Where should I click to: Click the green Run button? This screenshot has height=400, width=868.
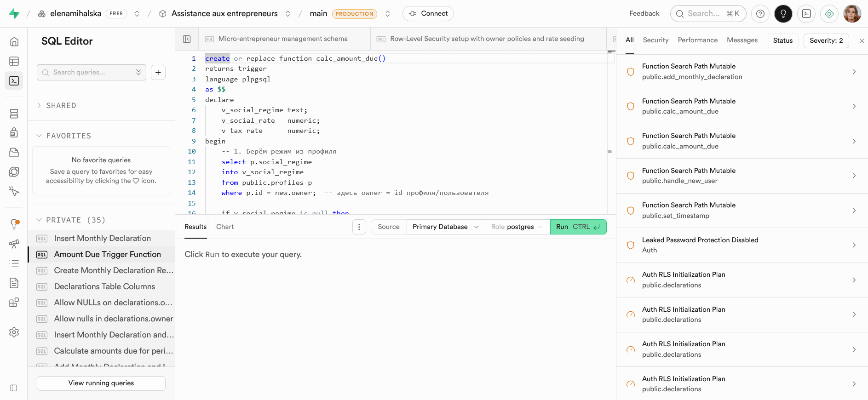click(x=578, y=227)
